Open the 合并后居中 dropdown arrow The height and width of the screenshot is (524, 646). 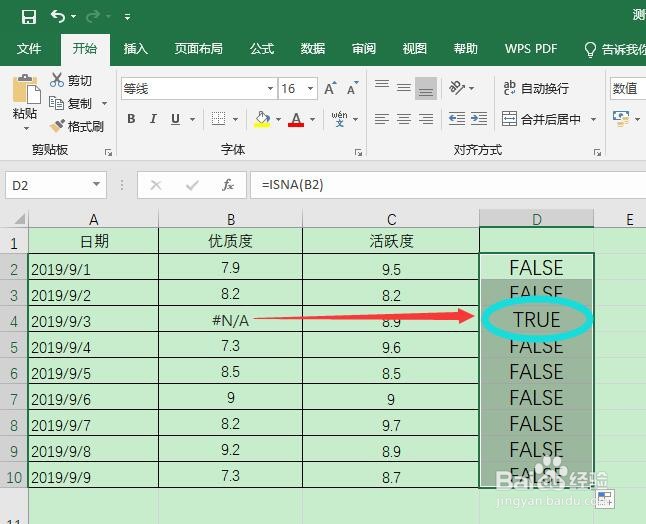pos(593,119)
